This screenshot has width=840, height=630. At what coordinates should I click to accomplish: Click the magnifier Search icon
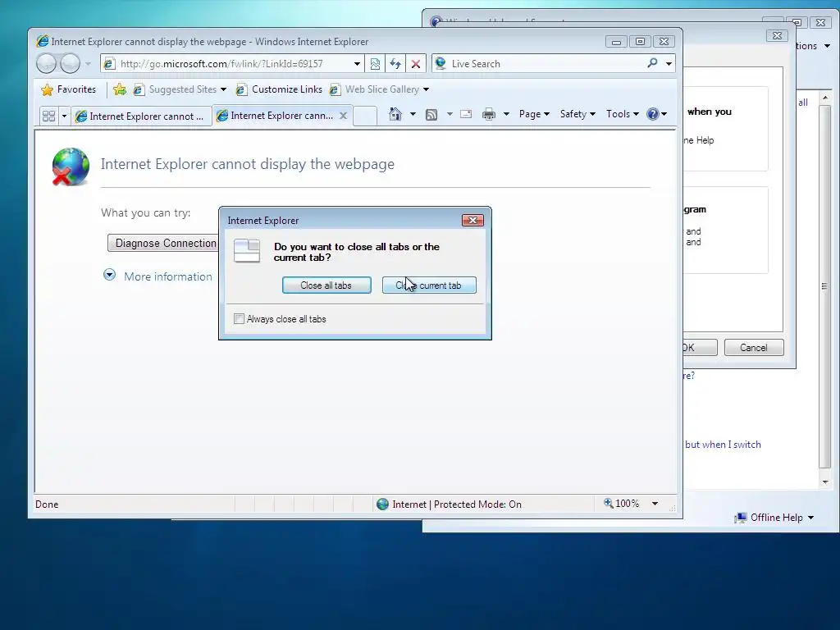coord(652,63)
